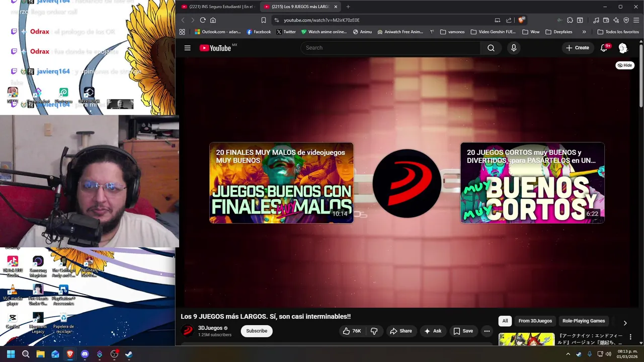This screenshot has height=362, width=644.
Task: Open the Discord taskbar icon
Action: click(x=85, y=354)
